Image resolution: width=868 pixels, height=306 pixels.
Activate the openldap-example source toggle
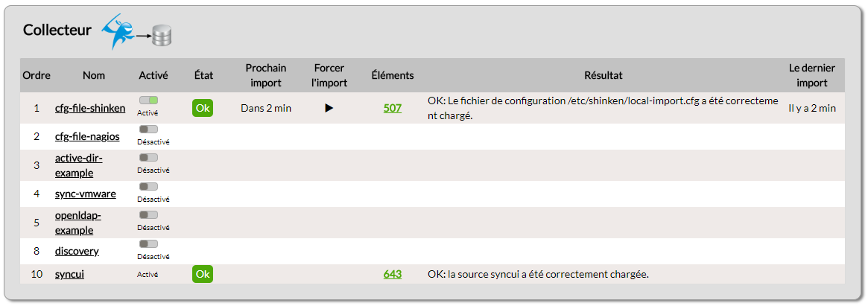[x=148, y=215]
